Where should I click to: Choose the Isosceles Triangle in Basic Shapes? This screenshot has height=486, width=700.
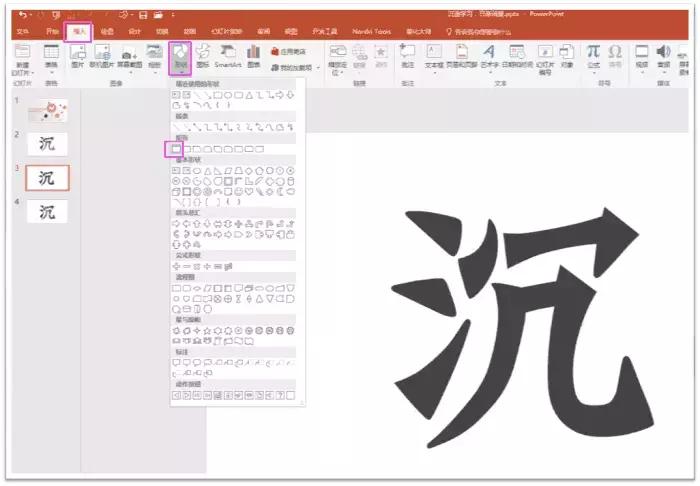click(208, 170)
